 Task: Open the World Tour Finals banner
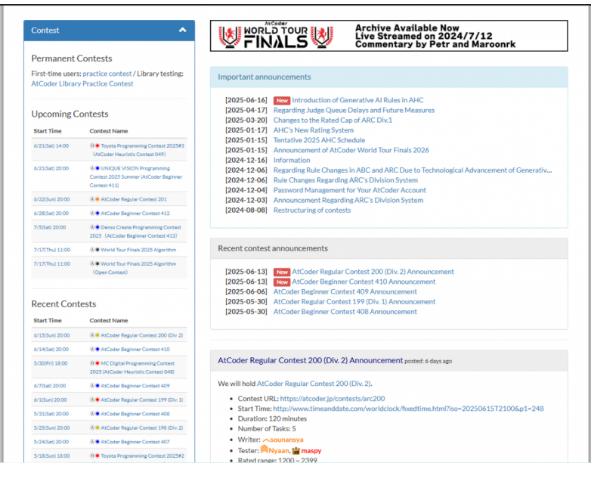tap(389, 36)
